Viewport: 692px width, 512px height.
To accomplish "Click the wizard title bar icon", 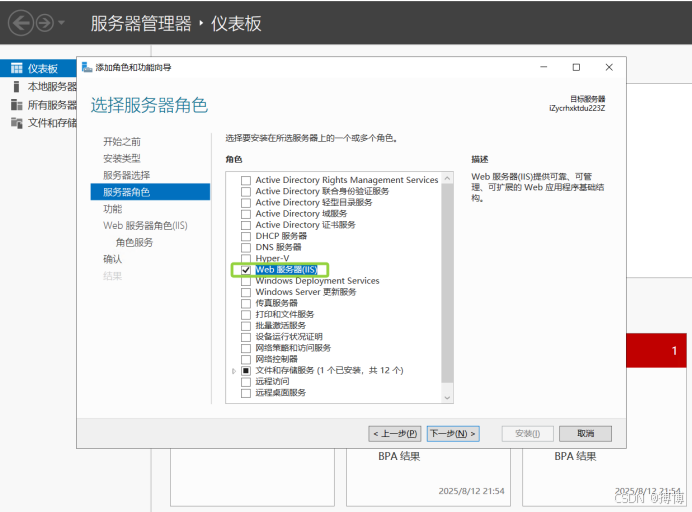I will tap(87, 67).
